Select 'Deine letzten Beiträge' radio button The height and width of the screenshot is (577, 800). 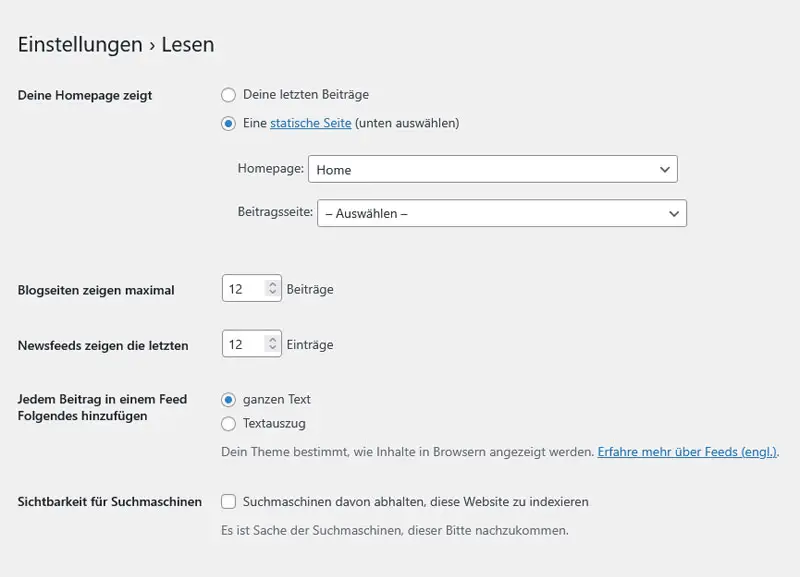pos(228,95)
